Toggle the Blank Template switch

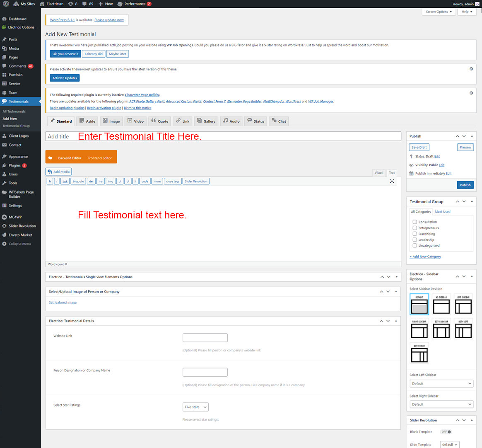click(446, 432)
